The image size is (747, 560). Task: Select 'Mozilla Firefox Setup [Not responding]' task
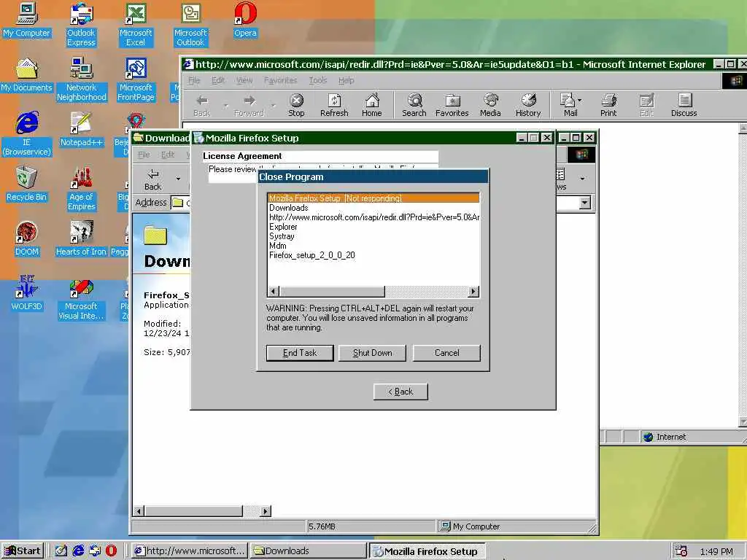373,198
